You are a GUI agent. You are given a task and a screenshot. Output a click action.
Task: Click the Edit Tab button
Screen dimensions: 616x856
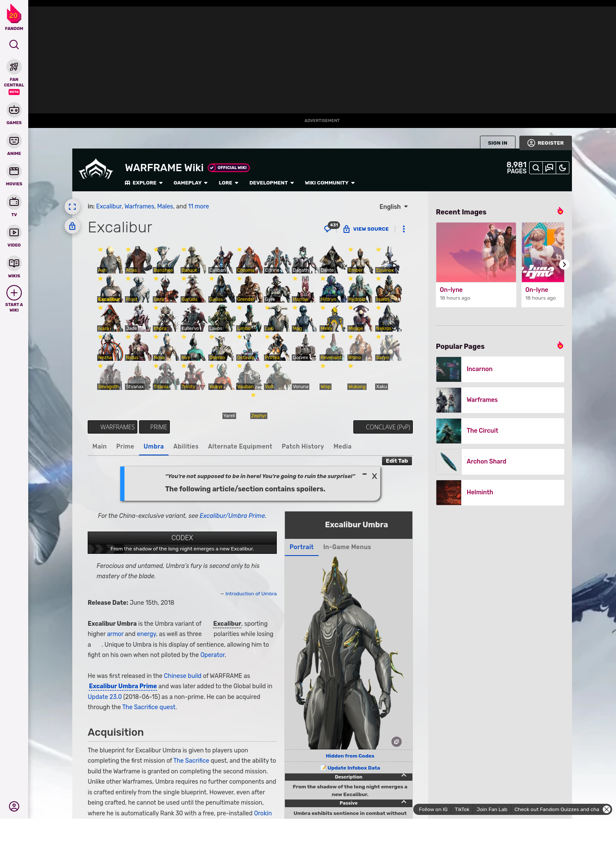[397, 461]
